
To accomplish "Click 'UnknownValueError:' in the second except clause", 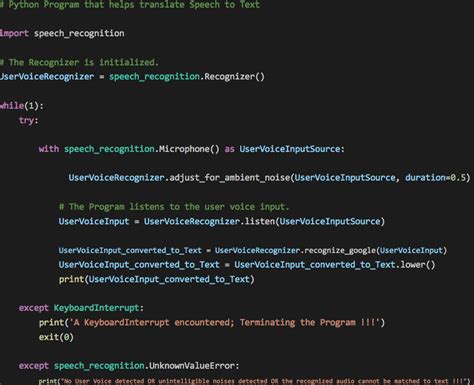I will pyautogui.click(x=194, y=366).
